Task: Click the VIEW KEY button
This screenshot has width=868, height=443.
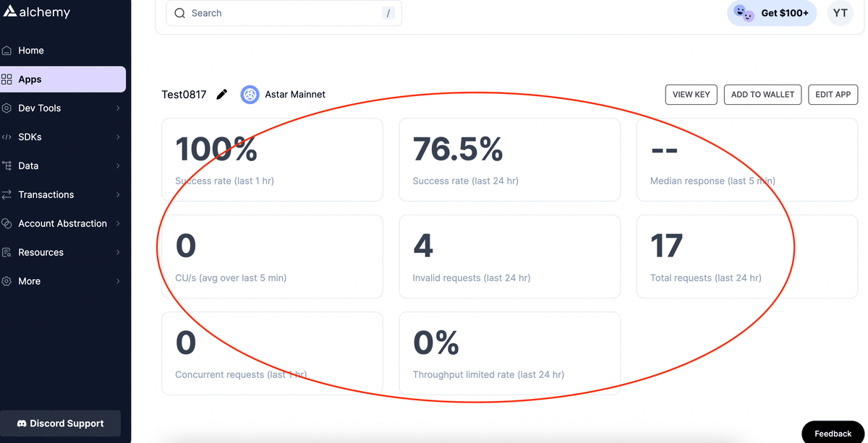Action: coord(692,95)
